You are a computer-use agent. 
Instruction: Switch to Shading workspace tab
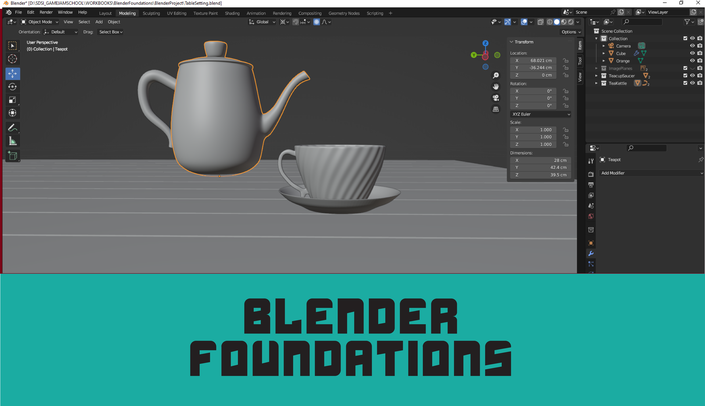point(232,13)
